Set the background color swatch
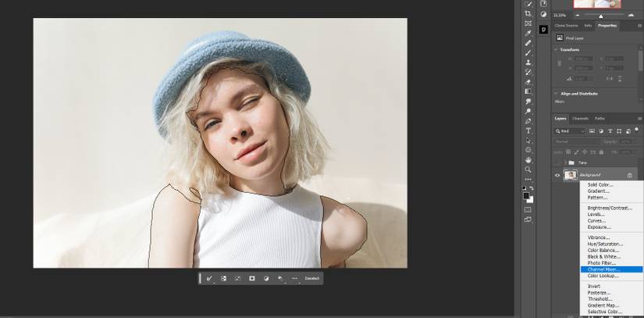Image resolution: width=644 pixels, height=318 pixels. 531,200
